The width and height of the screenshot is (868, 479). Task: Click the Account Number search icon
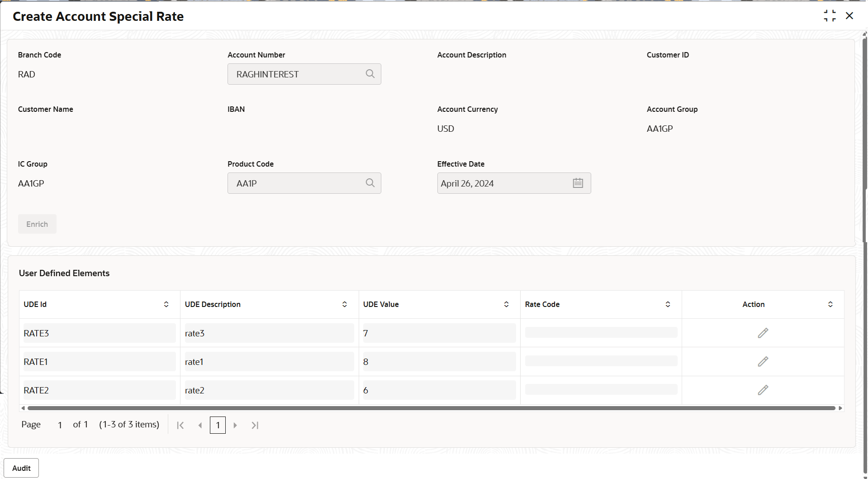point(370,74)
